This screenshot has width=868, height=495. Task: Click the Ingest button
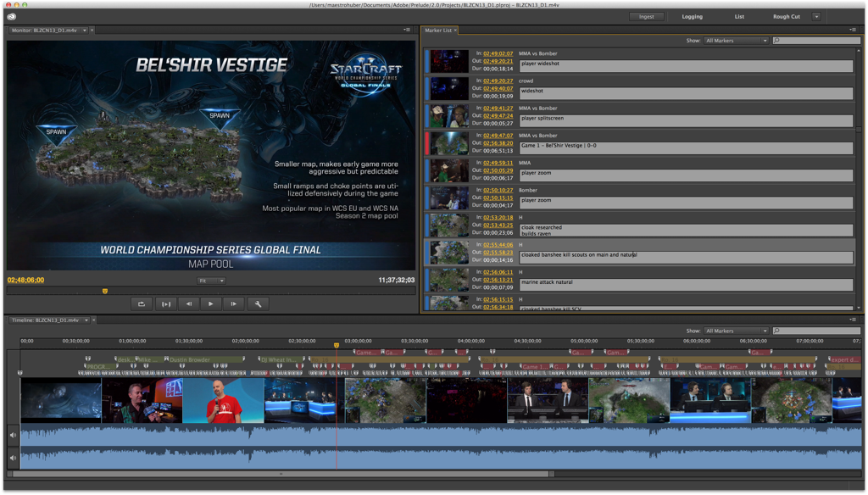click(646, 17)
